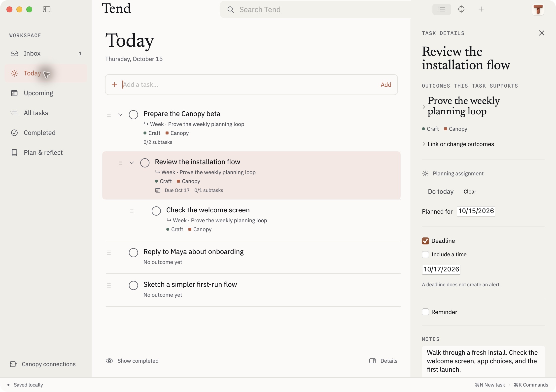Click drag handle beside Check the welcome screen
The height and width of the screenshot is (392, 556).
pyautogui.click(x=132, y=211)
